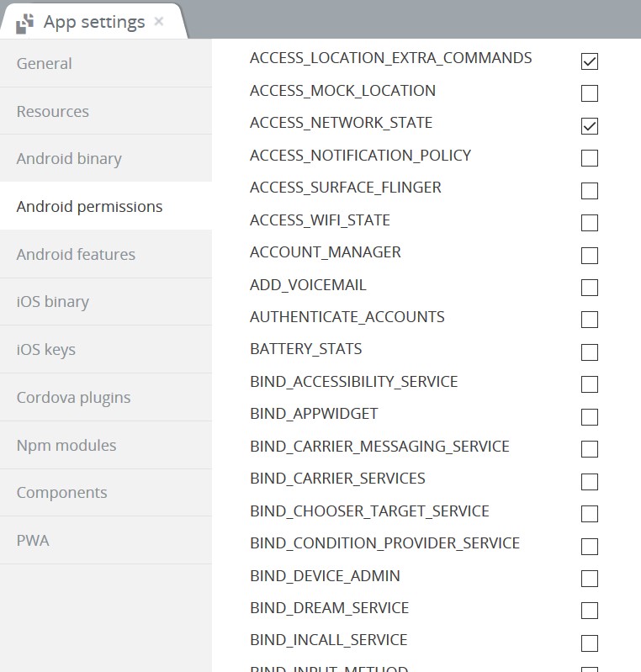This screenshot has width=641, height=672.
Task: Close the App settings tab
Action: (x=159, y=21)
